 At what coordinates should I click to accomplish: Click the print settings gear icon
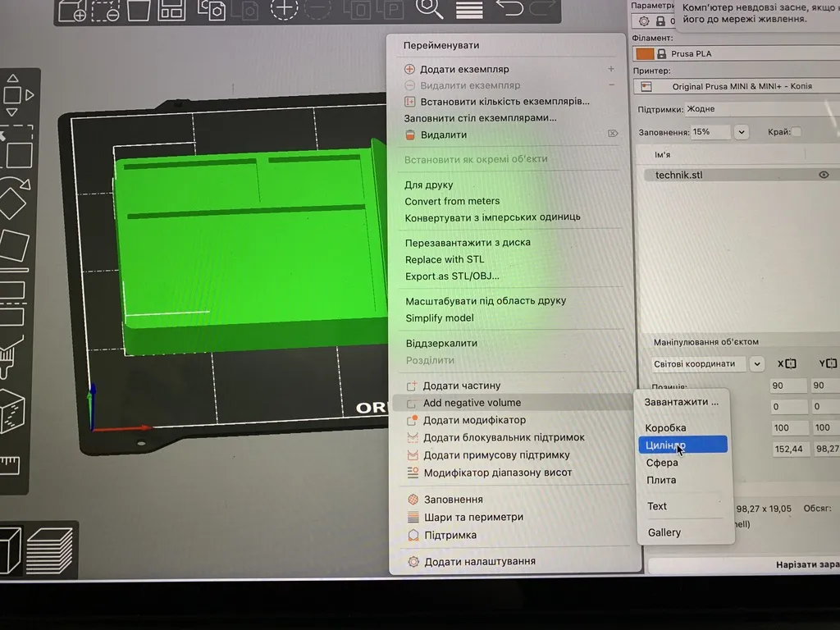click(x=644, y=21)
